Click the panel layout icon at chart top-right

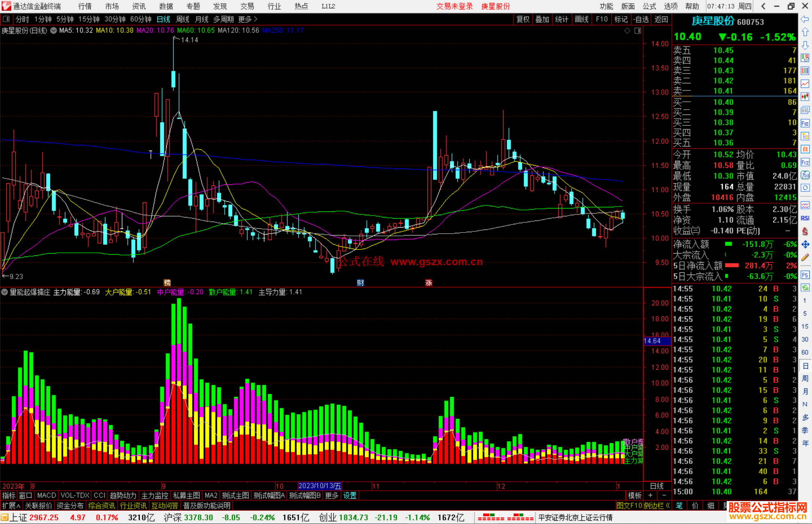tap(638, 31)
